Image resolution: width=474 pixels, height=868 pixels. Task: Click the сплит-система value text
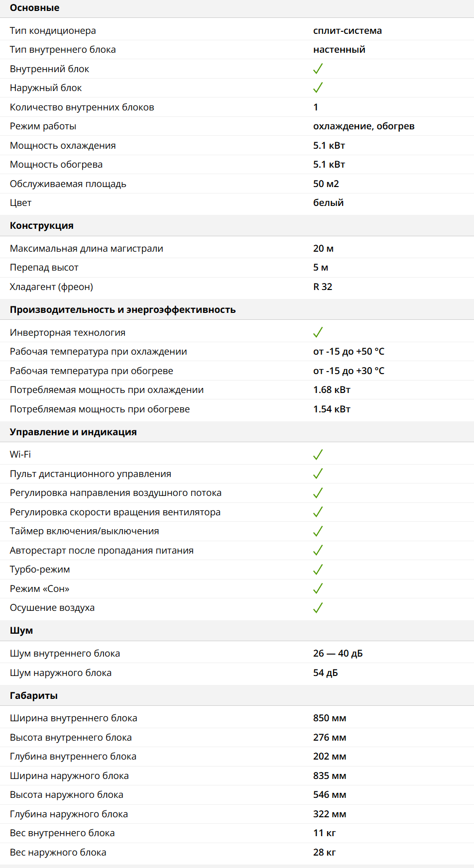[347, 31]
